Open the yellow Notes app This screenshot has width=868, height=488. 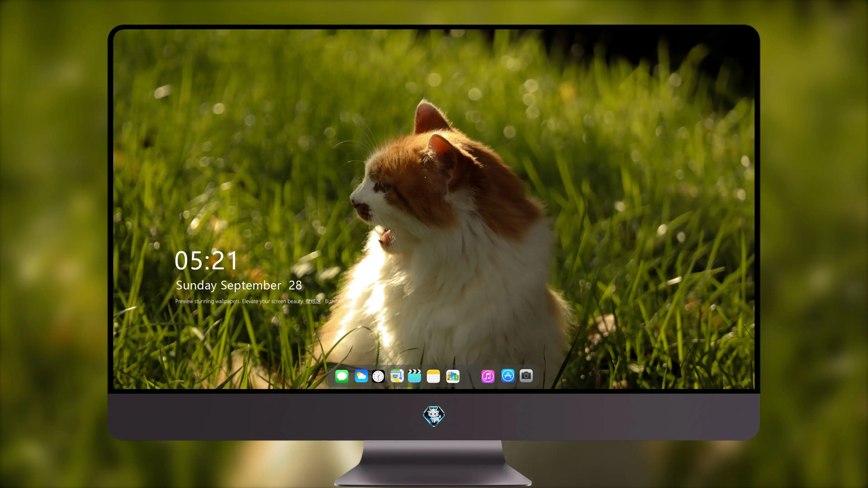433,376
